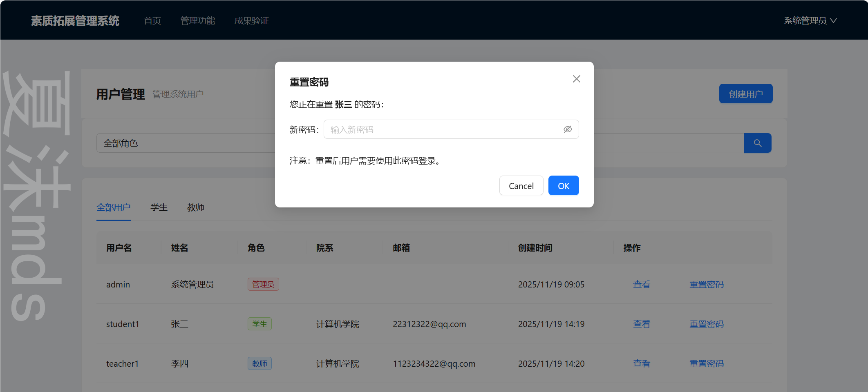Click the date 2025/11/19 14:19

[x=551, y=324]
